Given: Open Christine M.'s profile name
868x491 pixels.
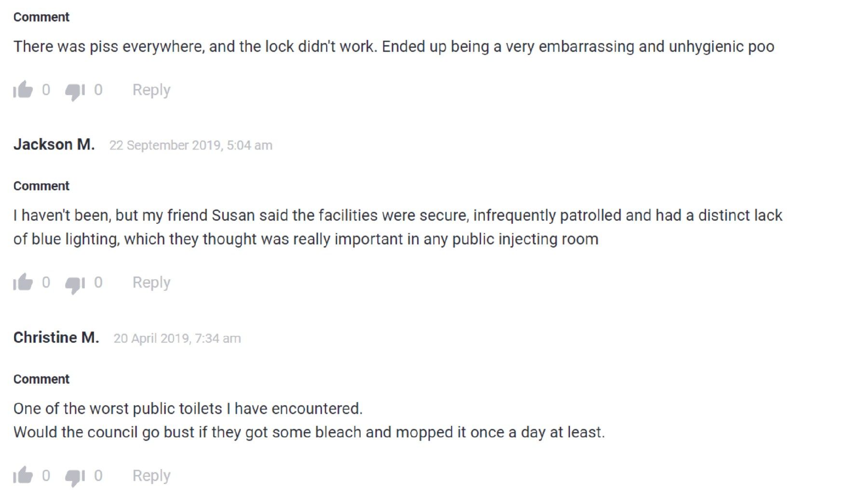Looking at the screenshot, I should pos(57,337).
